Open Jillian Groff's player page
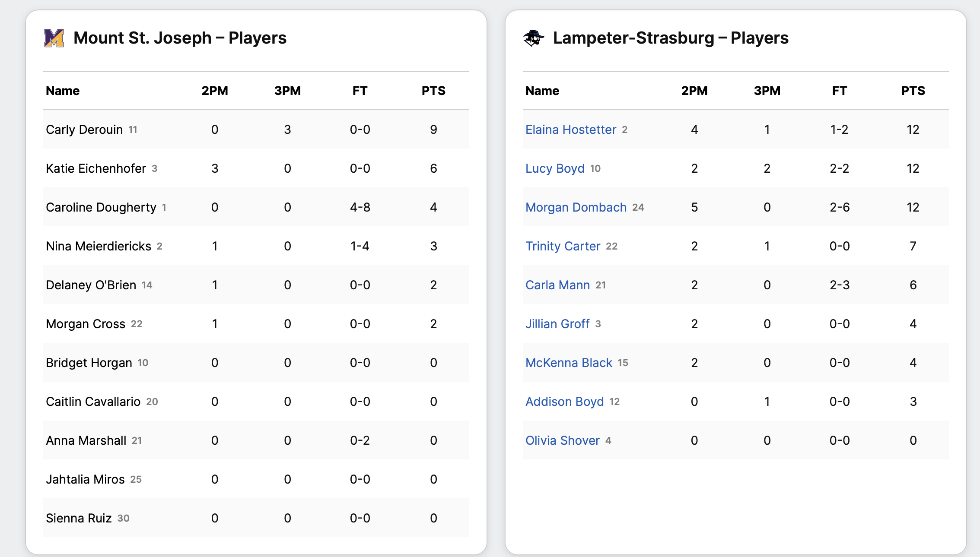The height and width of the screenshot is (557, 980). pos(557,324)
